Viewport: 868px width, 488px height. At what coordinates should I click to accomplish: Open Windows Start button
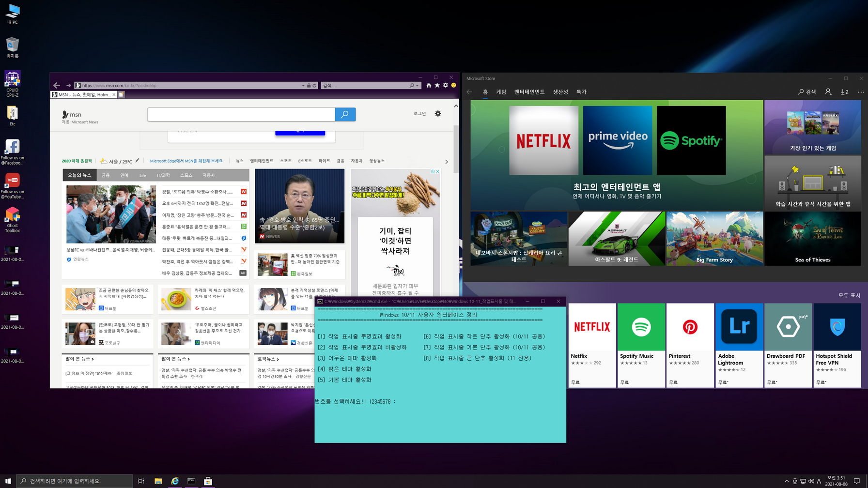[8, 481]
